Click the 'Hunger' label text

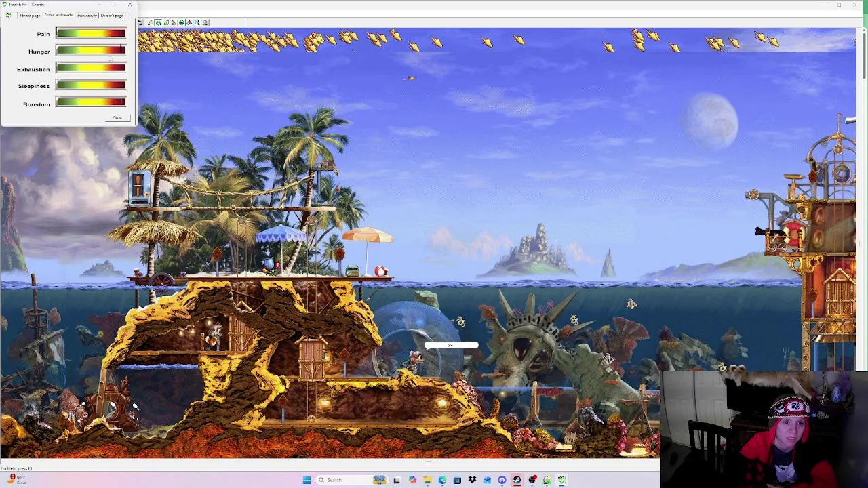pos(39,52)
